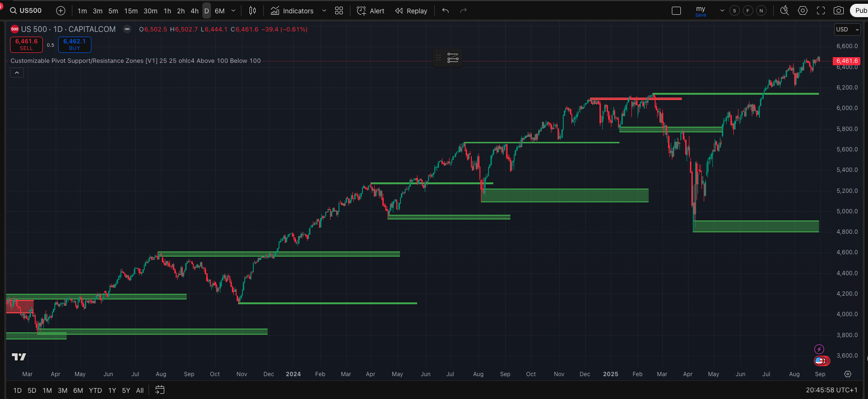
Task: Expand the timeframe interval dropdown
Action: [x=233, y=10]
